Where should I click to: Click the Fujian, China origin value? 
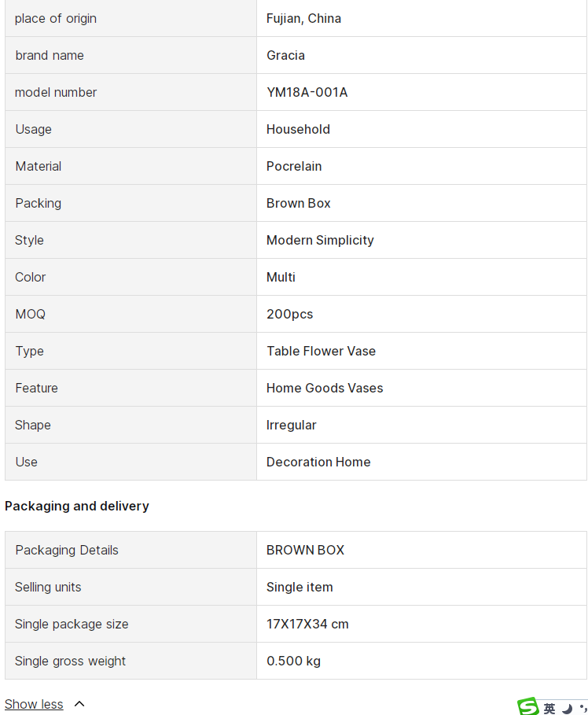[x=303, y=18]
